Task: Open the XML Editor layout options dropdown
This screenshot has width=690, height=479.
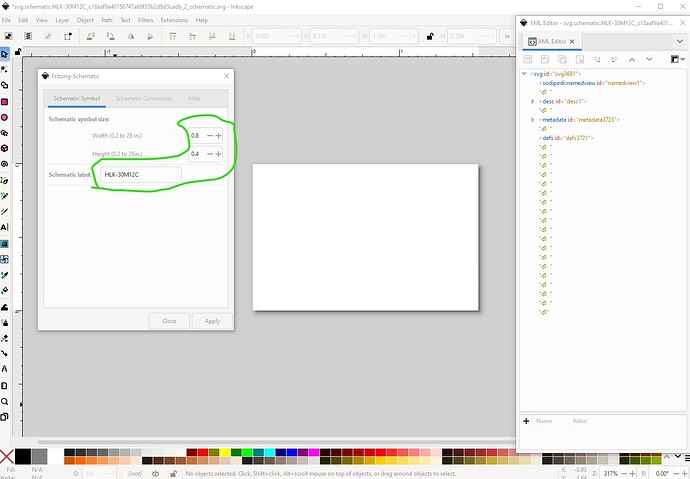Action: [677, 59]
